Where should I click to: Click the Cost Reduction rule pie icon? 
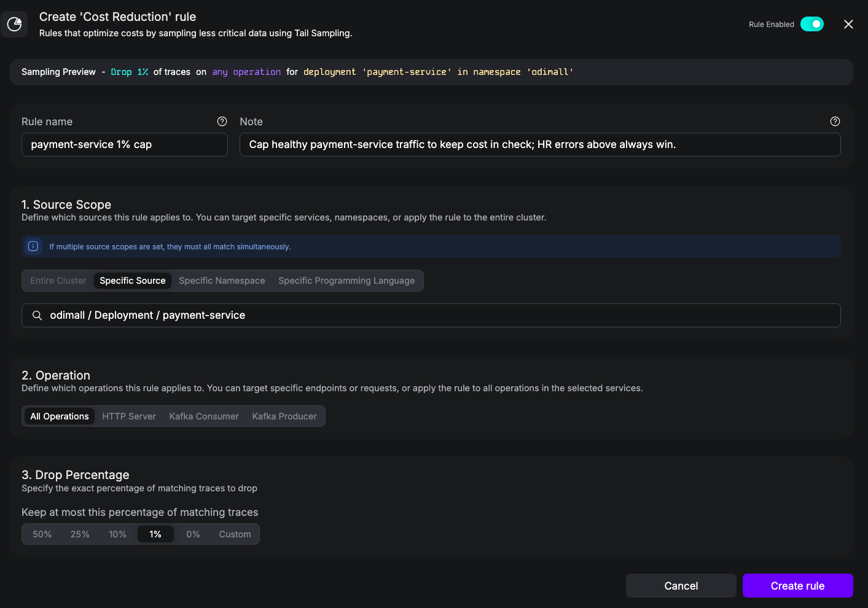(x=14, y=24)
